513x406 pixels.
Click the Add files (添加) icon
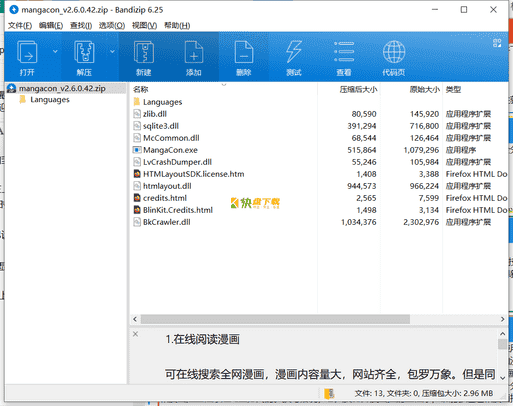194,52
